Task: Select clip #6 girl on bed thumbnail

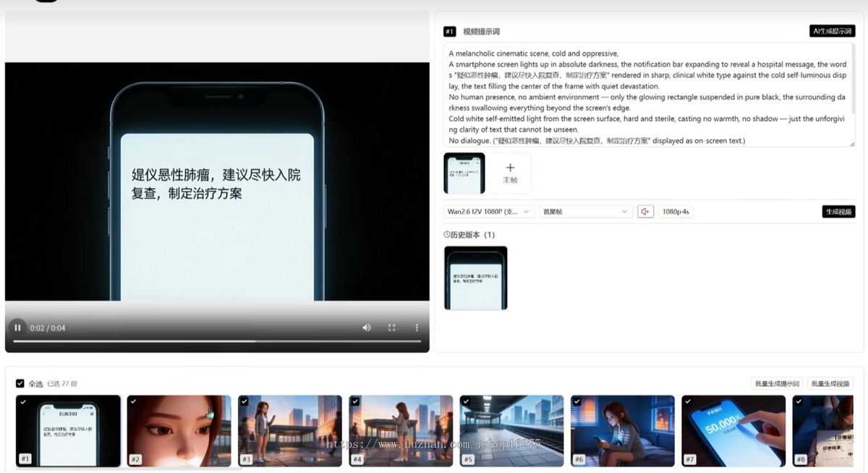Action: [x=622, y=431]
